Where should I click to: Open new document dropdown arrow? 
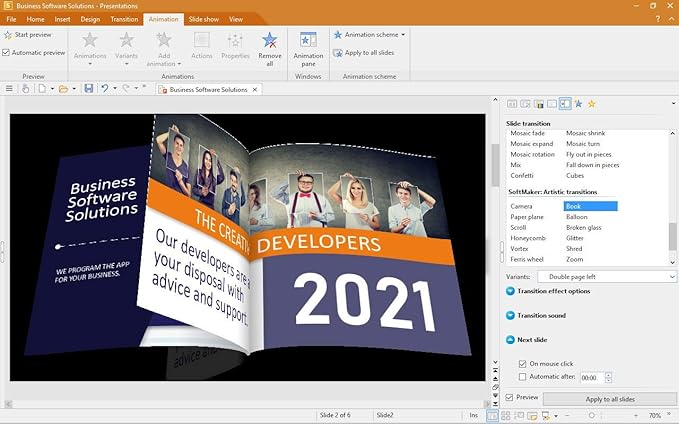(x=52, y=89)
